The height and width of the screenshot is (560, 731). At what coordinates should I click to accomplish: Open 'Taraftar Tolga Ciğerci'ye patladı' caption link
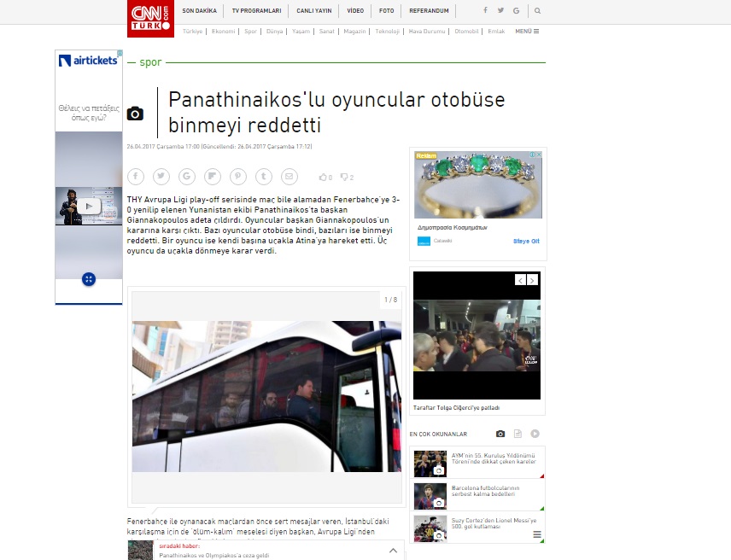point(456,408)
